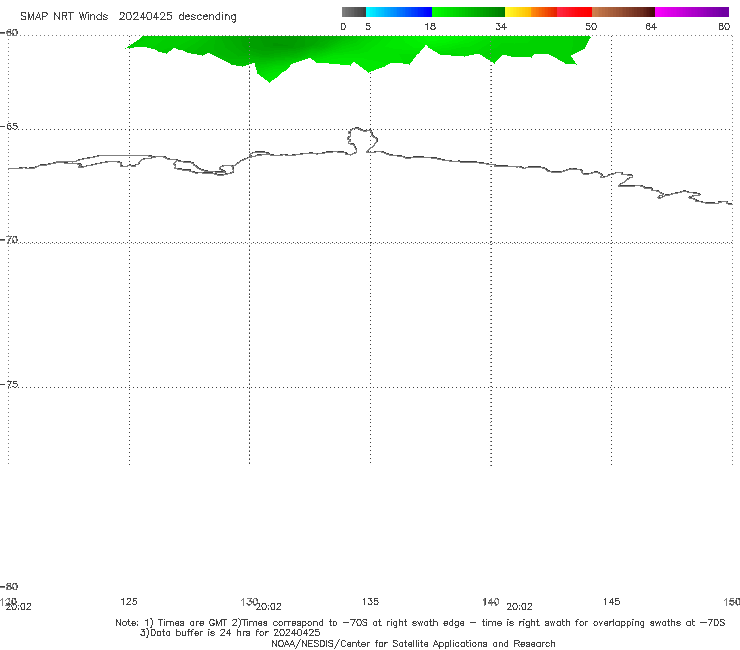Click the longitude label 145

[612, 601]
